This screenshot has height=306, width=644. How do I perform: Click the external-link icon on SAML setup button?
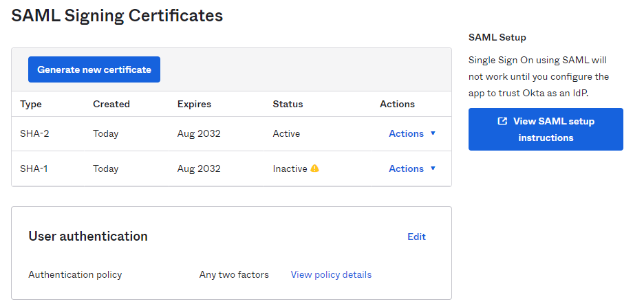(502, 121)
